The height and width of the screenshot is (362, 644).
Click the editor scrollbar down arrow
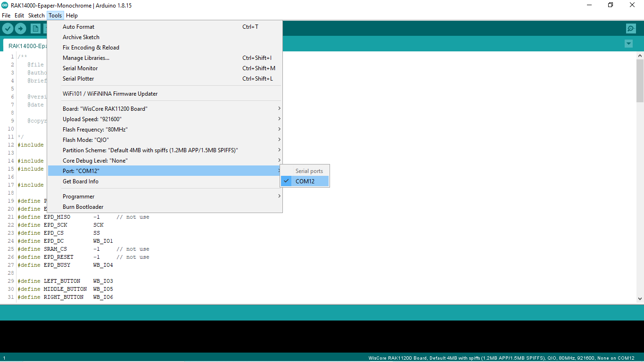coord(640,298)
